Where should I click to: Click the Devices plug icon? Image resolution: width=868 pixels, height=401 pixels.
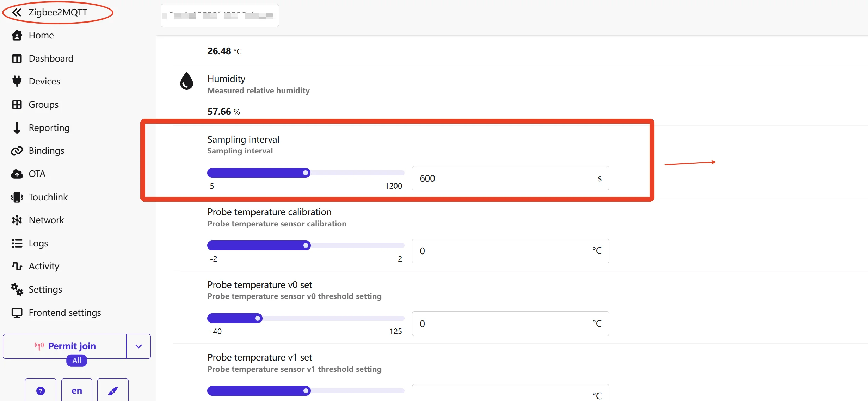[x=17, y=81]
